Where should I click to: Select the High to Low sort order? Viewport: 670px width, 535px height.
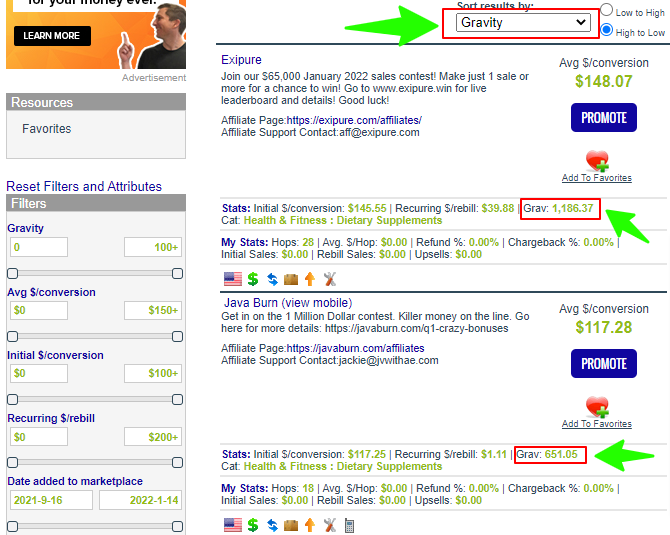coord(606,30)
